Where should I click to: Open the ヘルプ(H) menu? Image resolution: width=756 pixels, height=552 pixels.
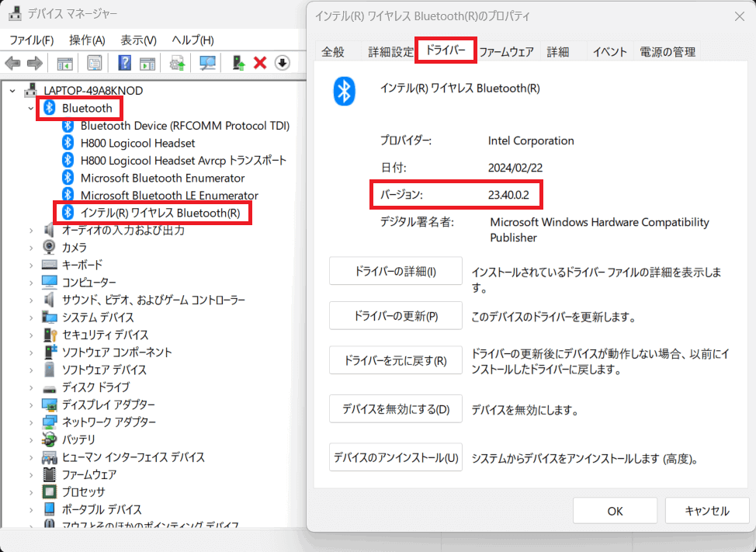pos(192,40)
